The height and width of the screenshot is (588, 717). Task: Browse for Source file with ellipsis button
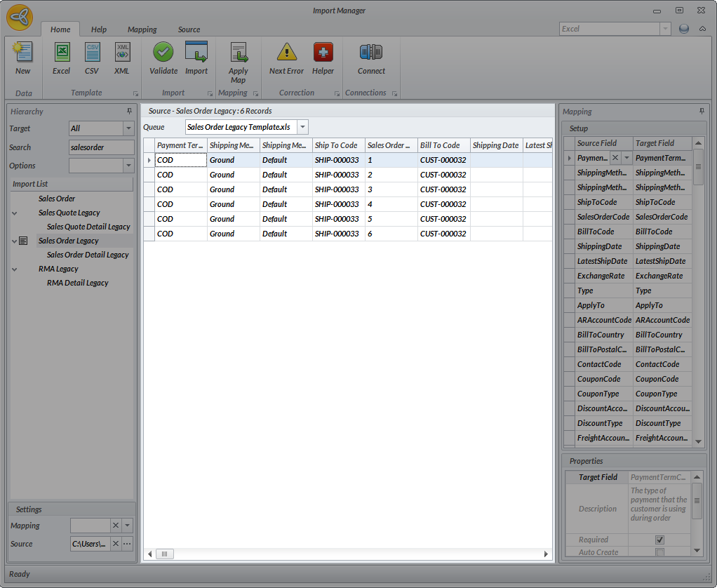pos(127,544)
